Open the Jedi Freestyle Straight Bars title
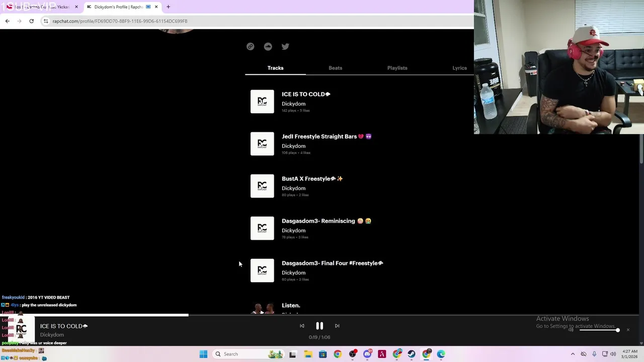 327,136
